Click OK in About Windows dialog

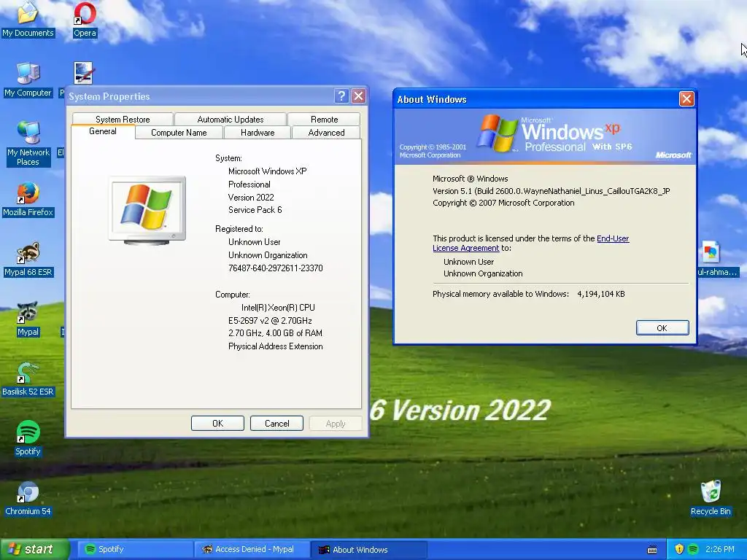coord(662,327)
